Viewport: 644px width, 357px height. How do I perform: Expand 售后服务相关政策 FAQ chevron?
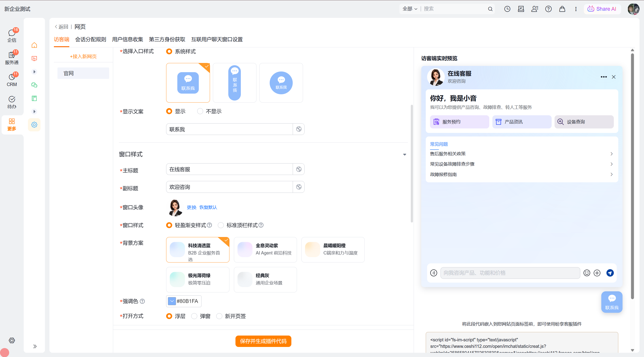click(612, 154)
